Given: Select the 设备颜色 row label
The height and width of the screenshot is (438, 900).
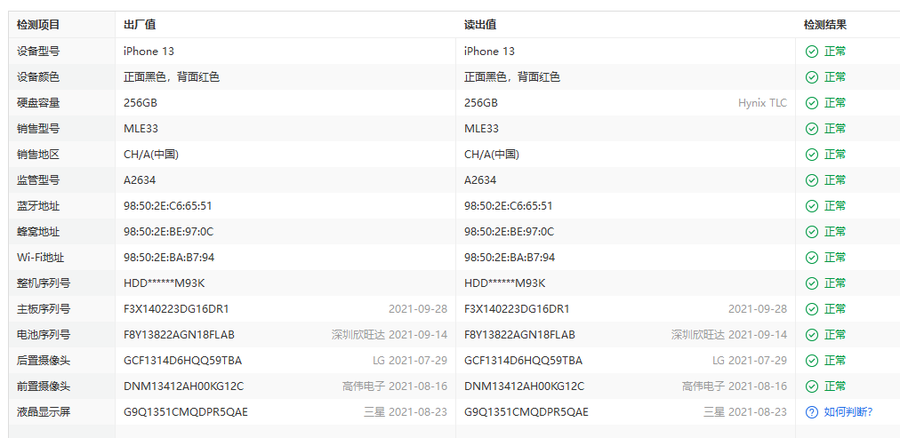Looking at the screenshot, I should 38,77.
